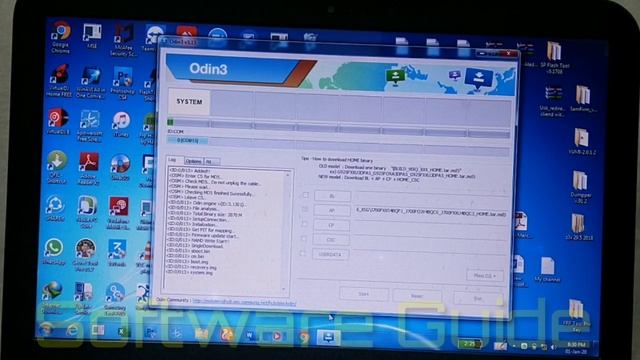Click the Windows Start orb

coord(46,329)
